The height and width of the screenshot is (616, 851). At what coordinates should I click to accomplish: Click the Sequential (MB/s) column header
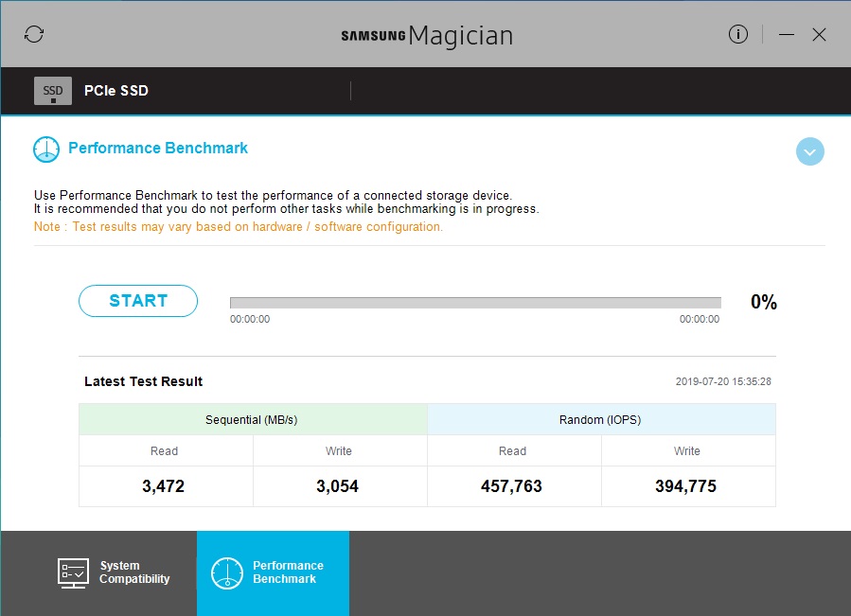point(253,419)
